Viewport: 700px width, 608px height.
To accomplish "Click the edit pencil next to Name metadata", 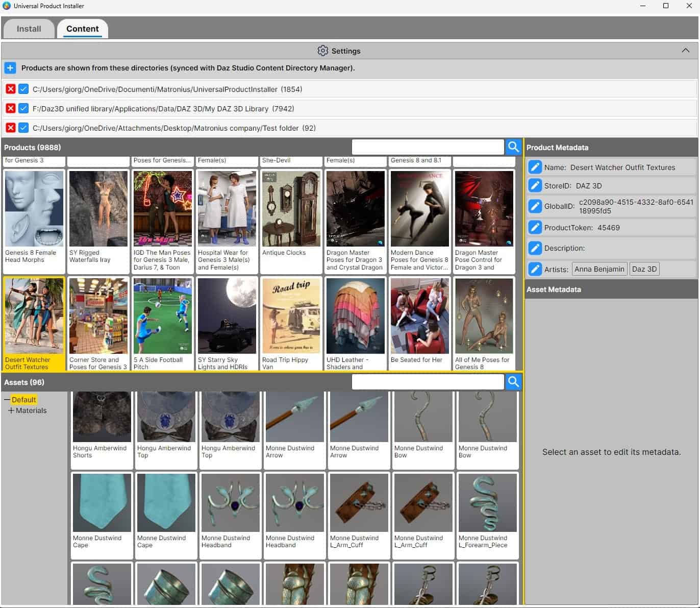I will point(535,166).
